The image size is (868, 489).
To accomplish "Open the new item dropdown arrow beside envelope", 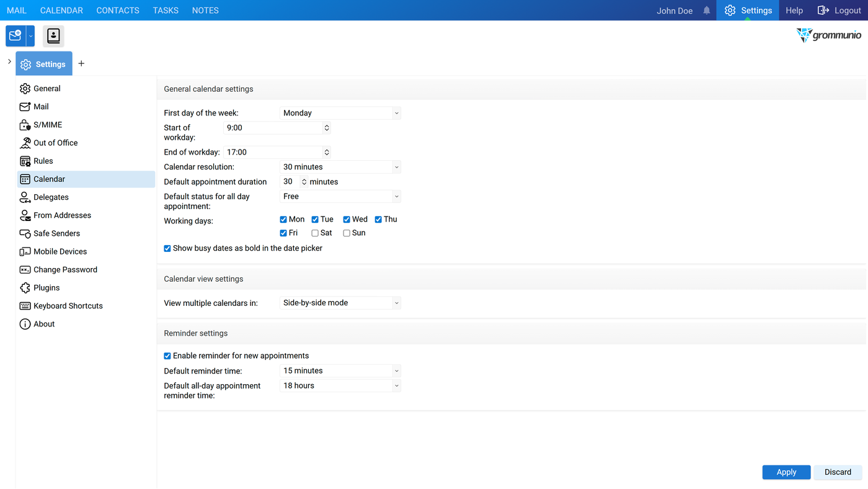I will [x=31, y=36].
